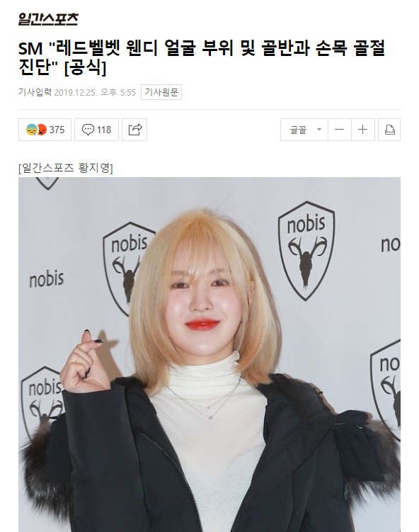This screenshot has height=532, width=419.
Task: Click the angry face reaction emoji
Action: pos(42,130)
